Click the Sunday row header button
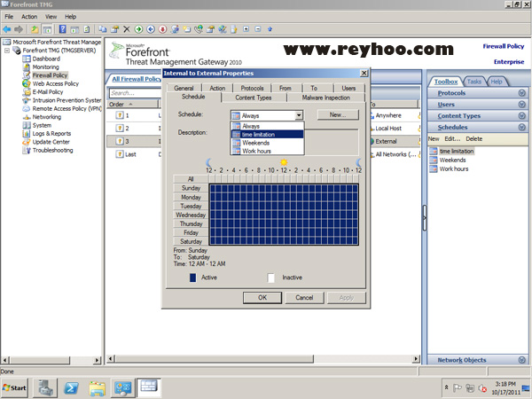 191,188
